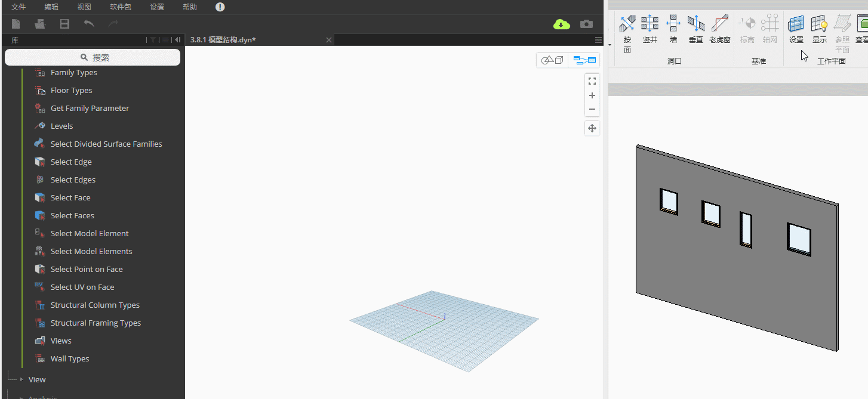Select the Select Model Elements node
Viewport: 868px width, 399px height.
(91, 251)
